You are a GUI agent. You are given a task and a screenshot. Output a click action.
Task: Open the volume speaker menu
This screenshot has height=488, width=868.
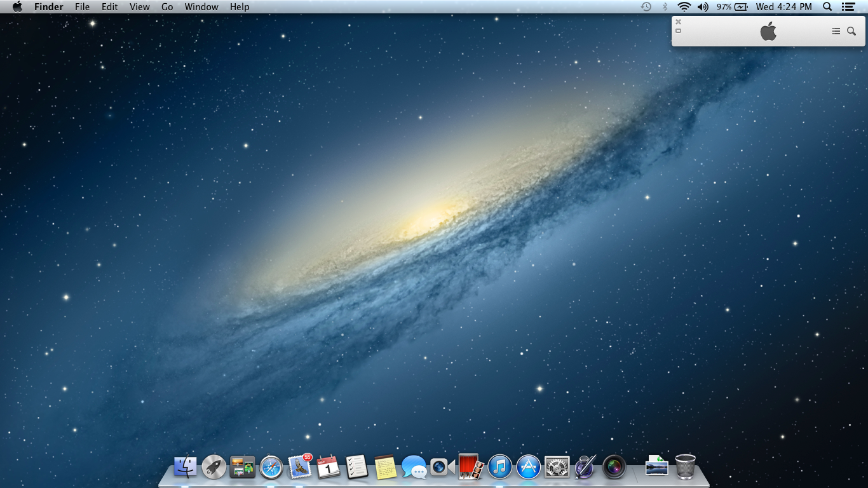tap(703, 7)
